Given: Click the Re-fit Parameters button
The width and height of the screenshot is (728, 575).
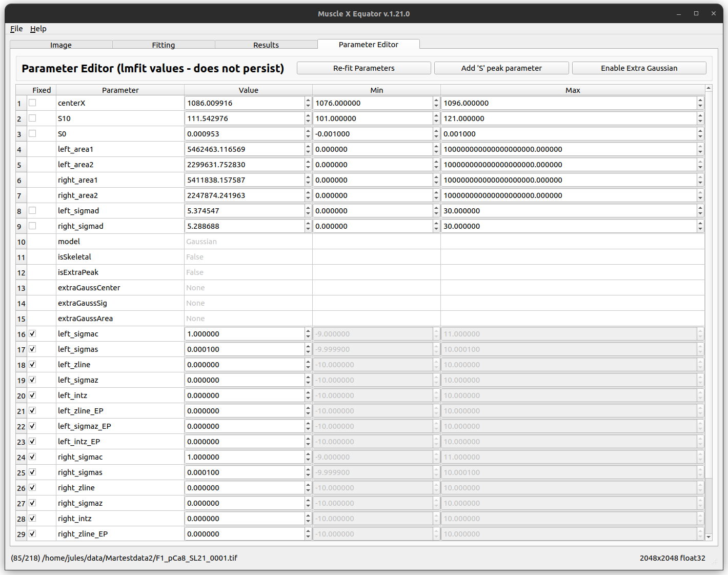Looking at the screenshot, I should click(364, 68).
